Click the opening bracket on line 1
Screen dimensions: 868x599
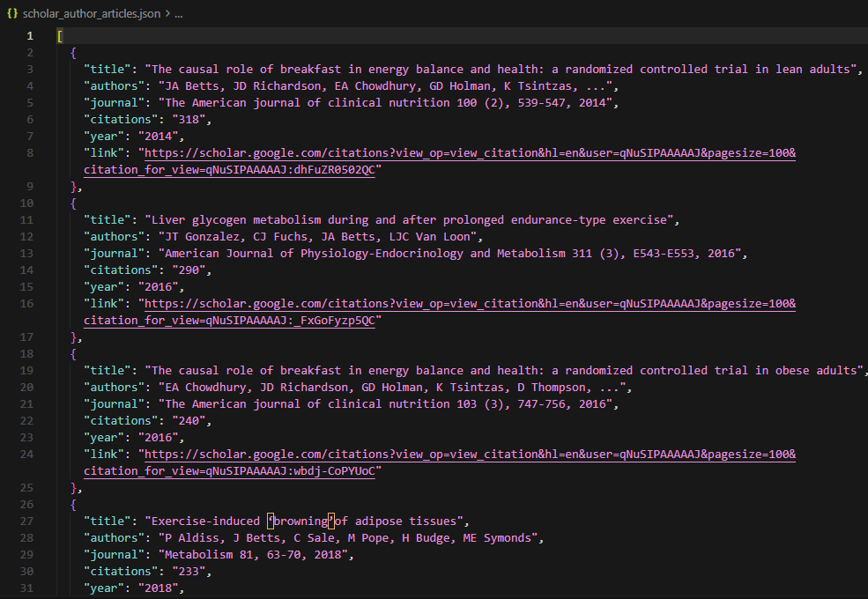coord(58,35)
